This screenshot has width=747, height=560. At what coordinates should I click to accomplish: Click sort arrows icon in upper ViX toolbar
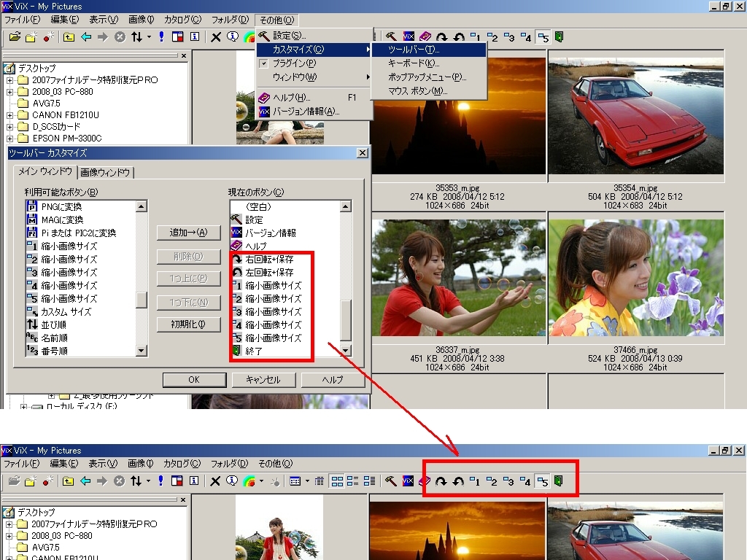click(136, 37)
